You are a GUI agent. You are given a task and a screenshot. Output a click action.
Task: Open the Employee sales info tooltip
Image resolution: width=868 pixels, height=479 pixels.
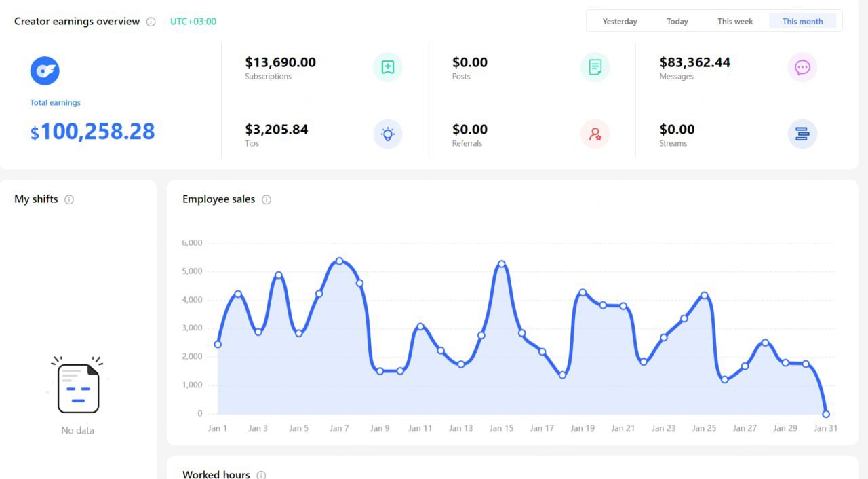click(x=267, y=199)
